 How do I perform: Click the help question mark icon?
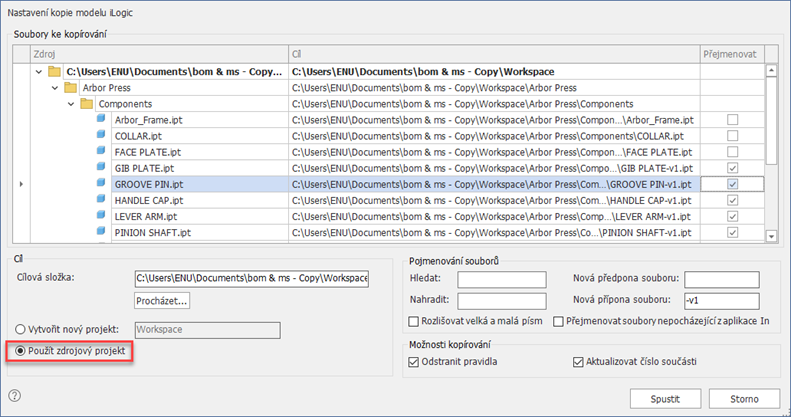(x=14, y=396)
